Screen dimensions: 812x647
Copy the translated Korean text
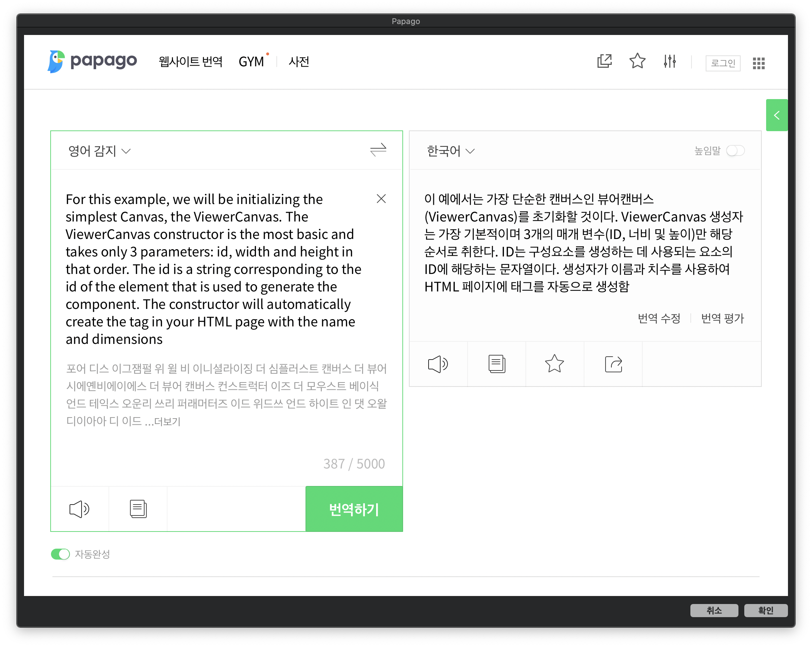(x=497, y=364)
